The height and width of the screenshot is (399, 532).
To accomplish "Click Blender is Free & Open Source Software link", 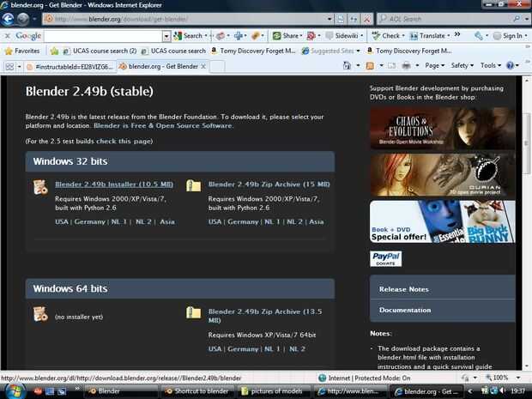I will click(x=163, y=125).
